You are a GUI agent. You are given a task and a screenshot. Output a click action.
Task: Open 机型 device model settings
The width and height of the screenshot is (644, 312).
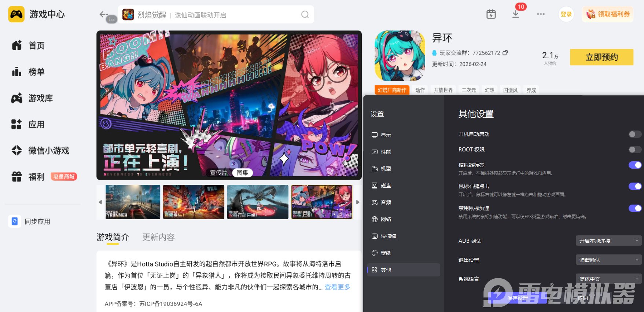point(404,169)
